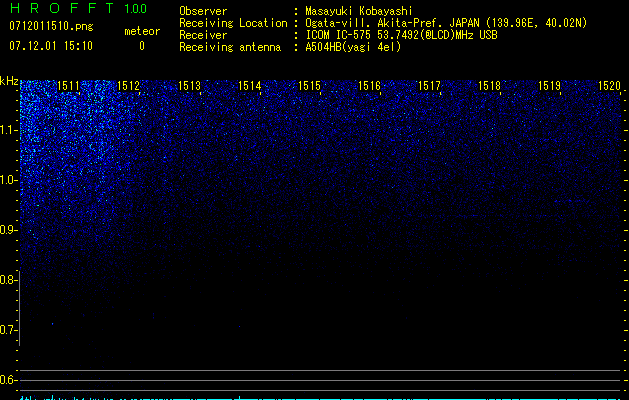Click time marker 1516
The image size is (629, 400).
[x=369, y=86]
